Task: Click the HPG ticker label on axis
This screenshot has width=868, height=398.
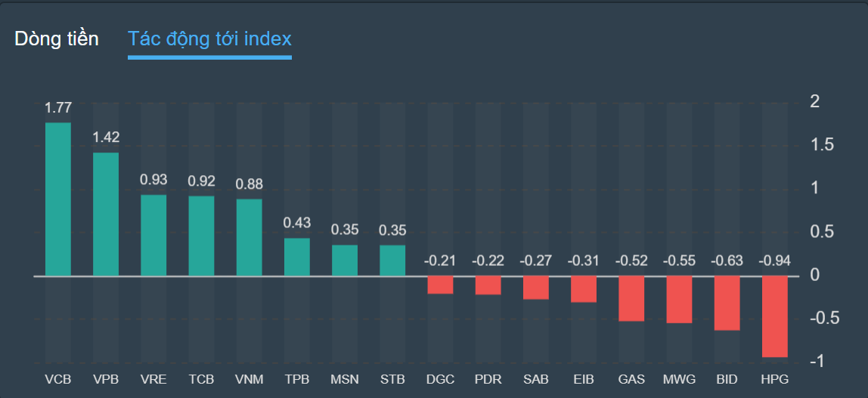Action: point(774,379)
